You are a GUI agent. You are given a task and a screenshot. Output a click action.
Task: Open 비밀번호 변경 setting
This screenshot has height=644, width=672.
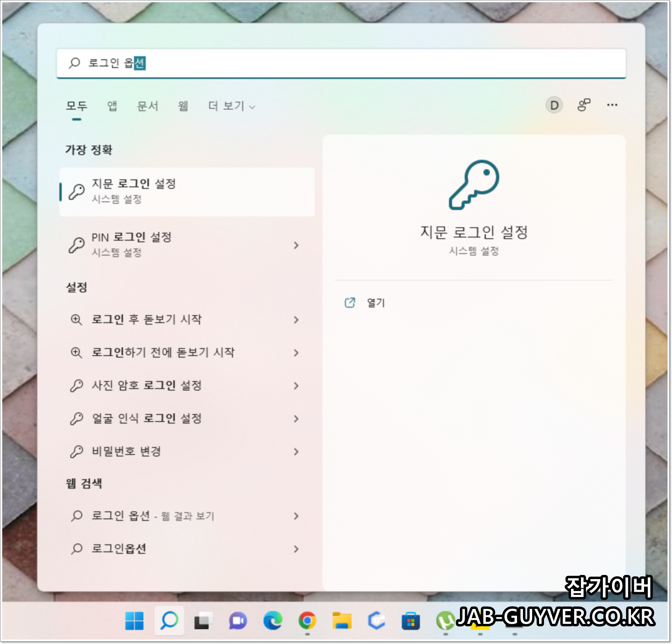tap(187, 451)
